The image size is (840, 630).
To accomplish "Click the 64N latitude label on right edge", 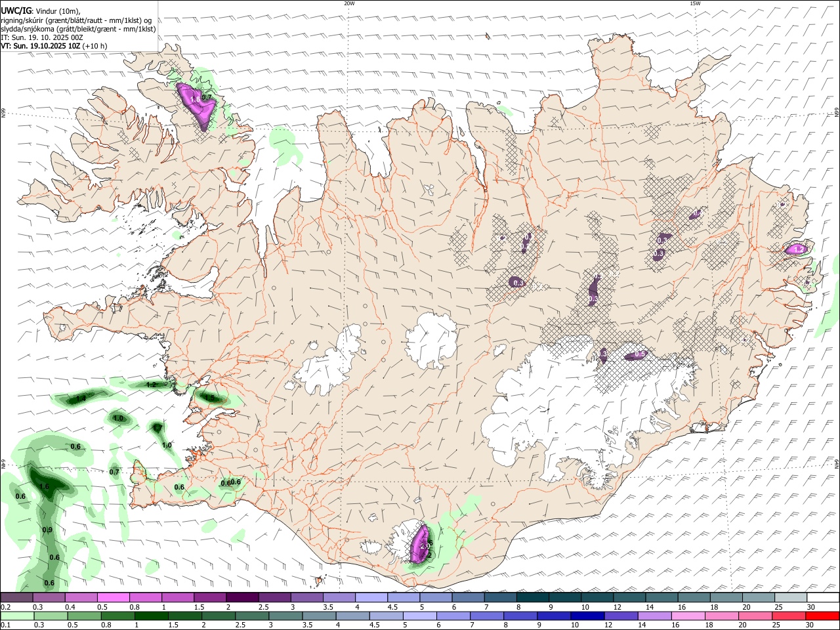I will click(x=837, y=464).
